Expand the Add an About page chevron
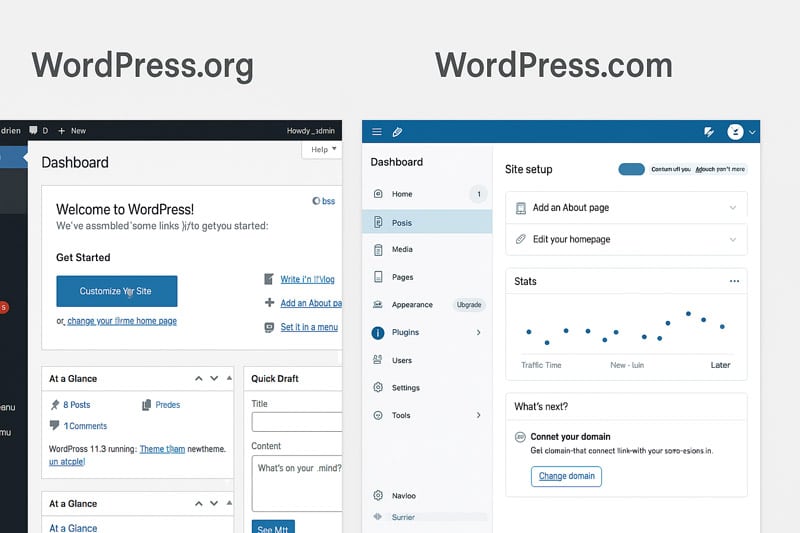The image size is (800, 533). [x=733, y=208]
